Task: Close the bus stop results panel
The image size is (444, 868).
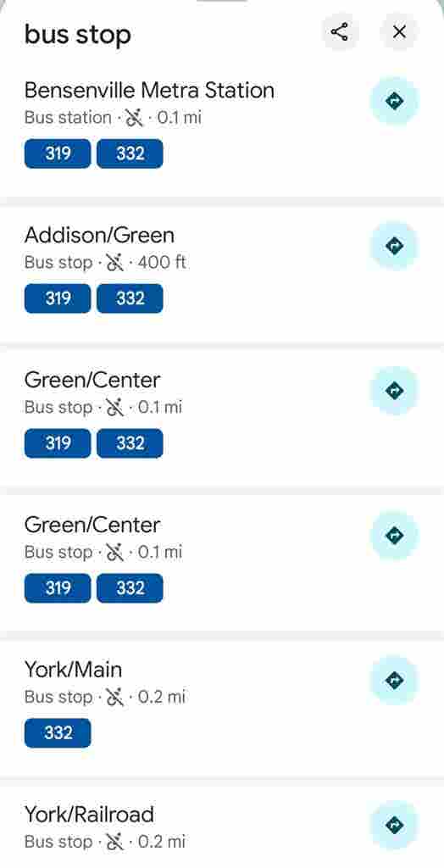Action: (398, 31)
